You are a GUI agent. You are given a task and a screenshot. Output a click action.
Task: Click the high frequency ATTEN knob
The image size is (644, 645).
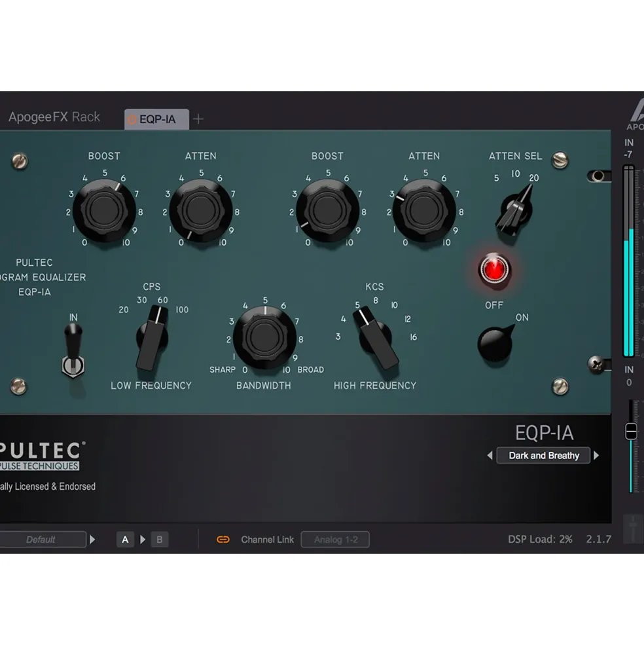(x=424, y=210)
